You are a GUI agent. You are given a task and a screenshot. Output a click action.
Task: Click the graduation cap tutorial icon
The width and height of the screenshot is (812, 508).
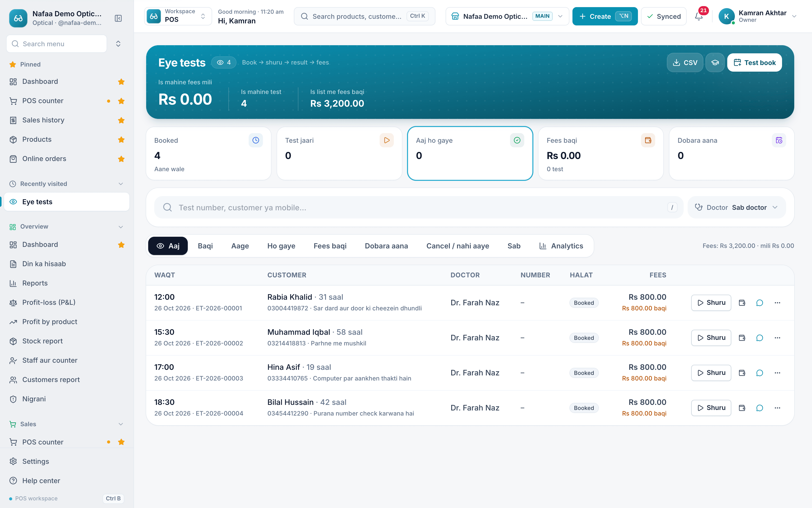point(715,62)
